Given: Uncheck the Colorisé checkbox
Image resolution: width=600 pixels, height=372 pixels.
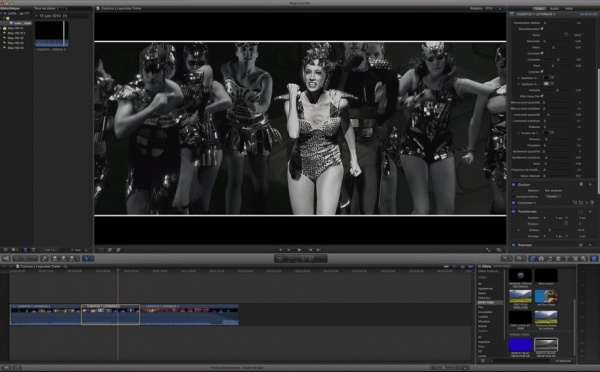Looking at the screenshot, I should 542,72.
